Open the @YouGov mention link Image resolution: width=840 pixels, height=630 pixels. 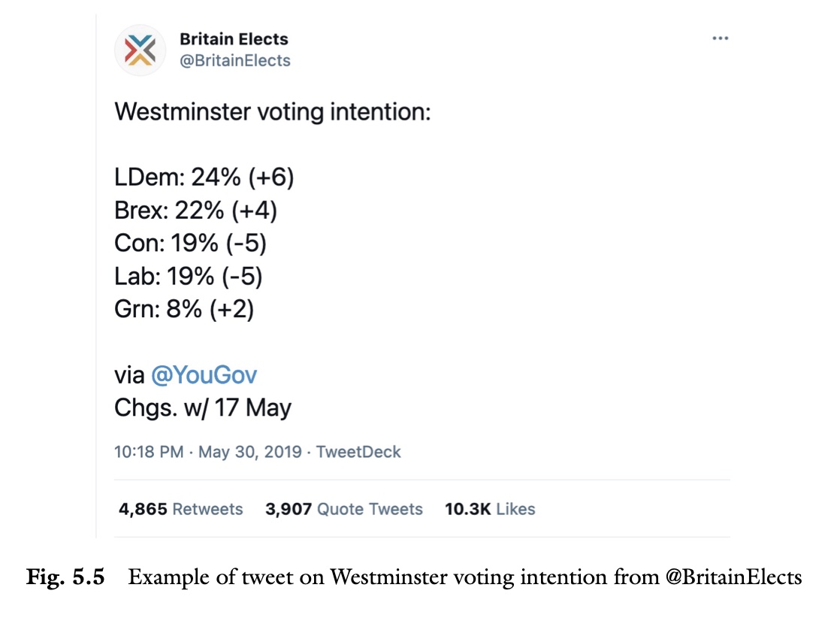(204, 375)
